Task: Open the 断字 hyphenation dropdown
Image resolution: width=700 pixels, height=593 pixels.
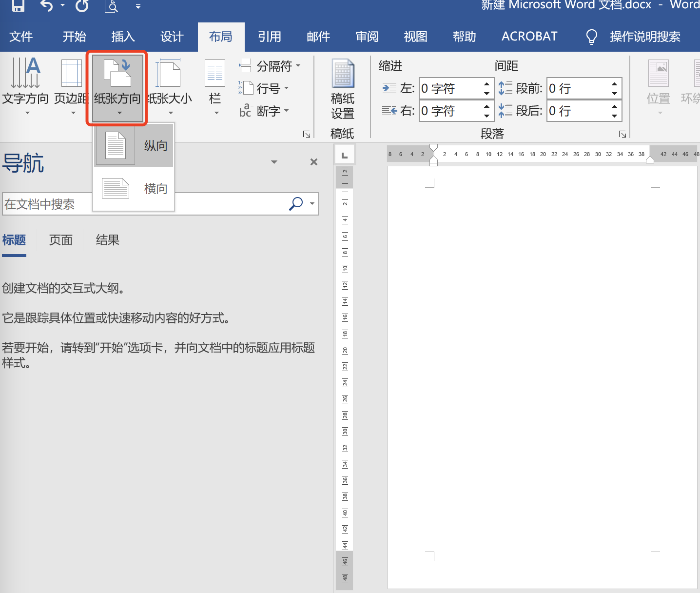Action: point(264,111)
